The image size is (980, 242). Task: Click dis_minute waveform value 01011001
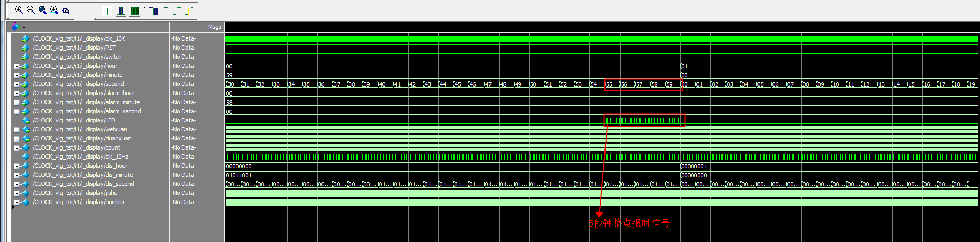(x=239, y=175)
